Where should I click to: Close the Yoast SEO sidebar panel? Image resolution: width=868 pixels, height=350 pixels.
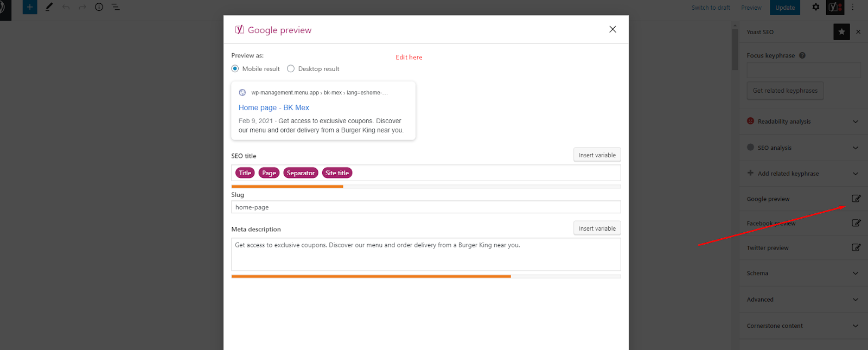pos(858,32)
